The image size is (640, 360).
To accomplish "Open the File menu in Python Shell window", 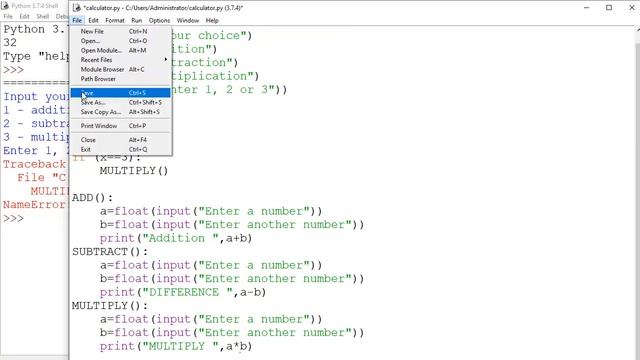I will [x=8, y=16].
